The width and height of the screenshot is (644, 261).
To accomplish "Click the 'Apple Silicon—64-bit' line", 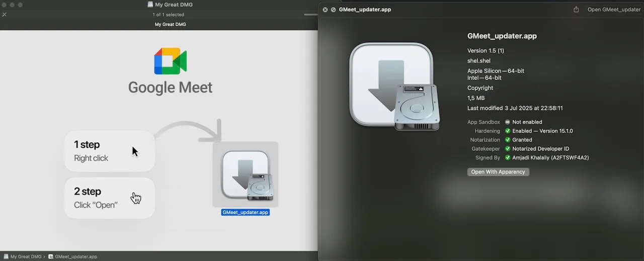I will 496,71.
